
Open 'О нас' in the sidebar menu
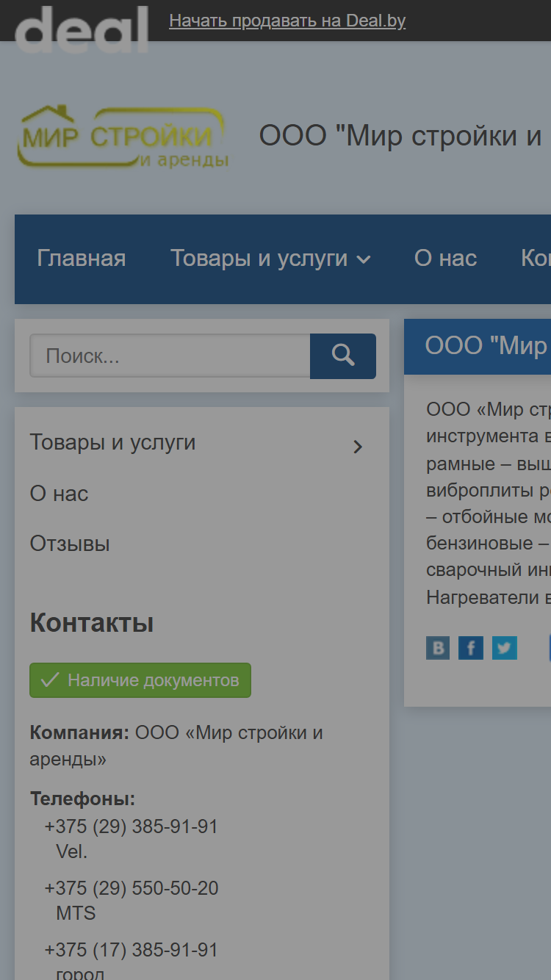click(59, 494)
